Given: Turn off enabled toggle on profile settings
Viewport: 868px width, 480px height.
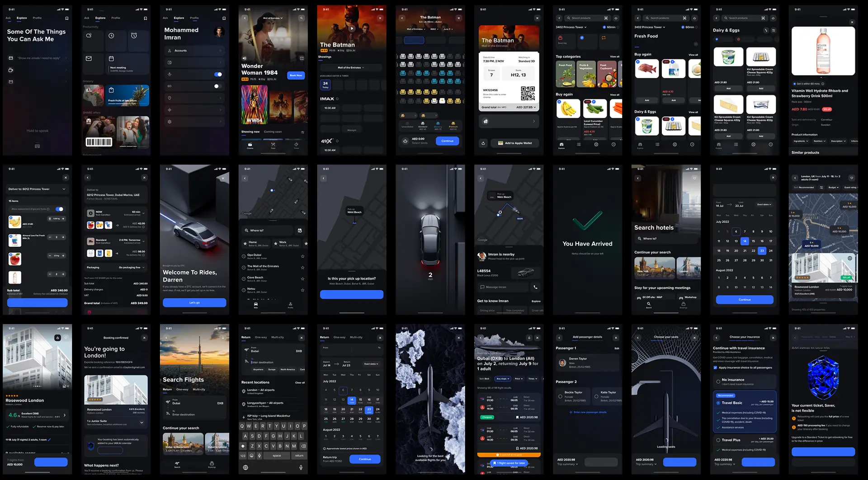Looking at the screenshot, I should point(218,74).
